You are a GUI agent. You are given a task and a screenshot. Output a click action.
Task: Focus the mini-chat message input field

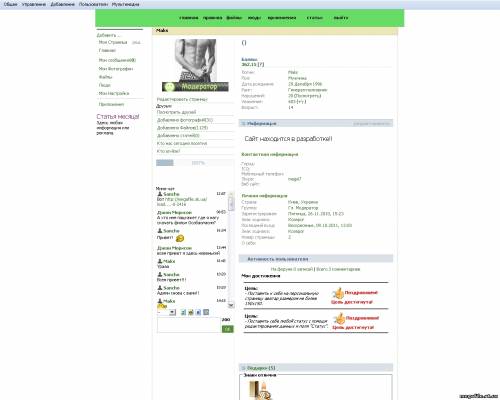189,325
